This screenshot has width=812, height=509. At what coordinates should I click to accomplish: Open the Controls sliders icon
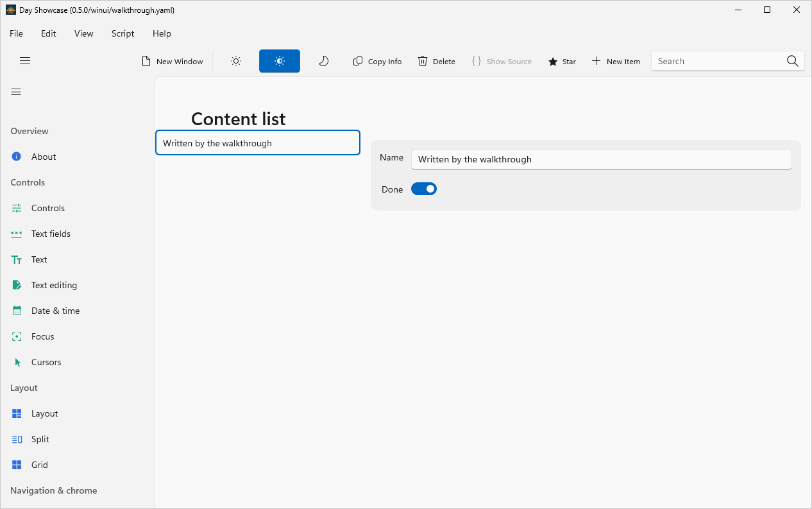[17, 208]
